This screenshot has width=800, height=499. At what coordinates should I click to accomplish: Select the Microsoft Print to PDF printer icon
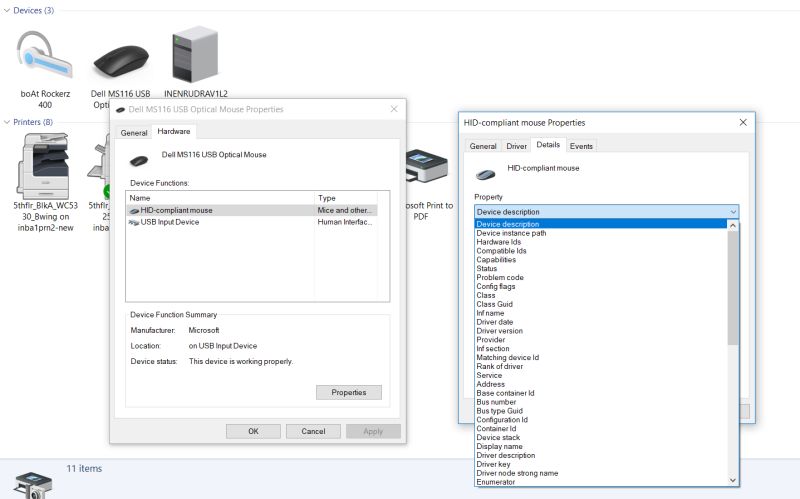pyautogui.click(x=427, y=167)
